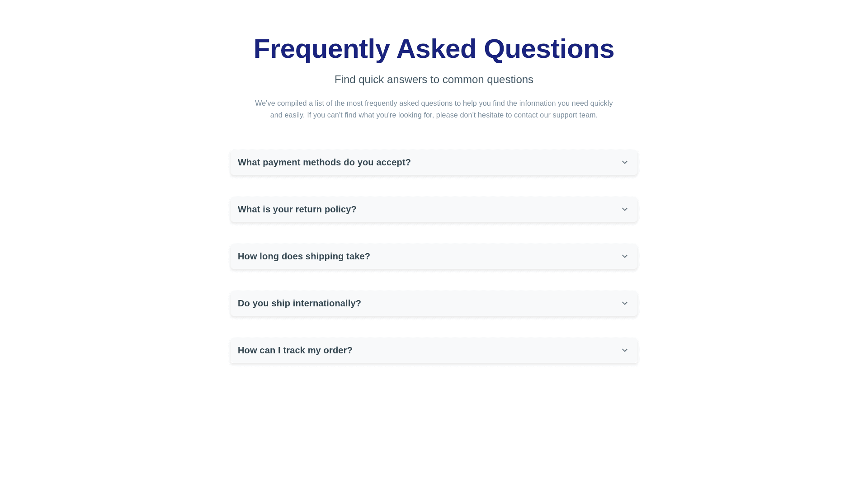Expand 'How long does shipping take?' title
The height and width of the screenshot is (488, 868).
point(304,256)
